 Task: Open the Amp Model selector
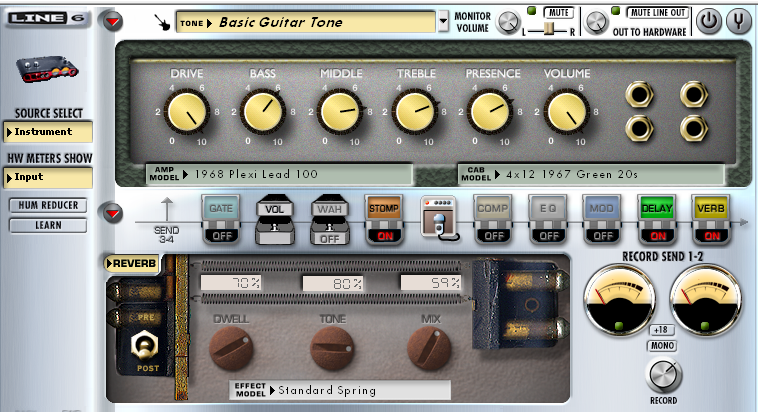tap(279, 174)
